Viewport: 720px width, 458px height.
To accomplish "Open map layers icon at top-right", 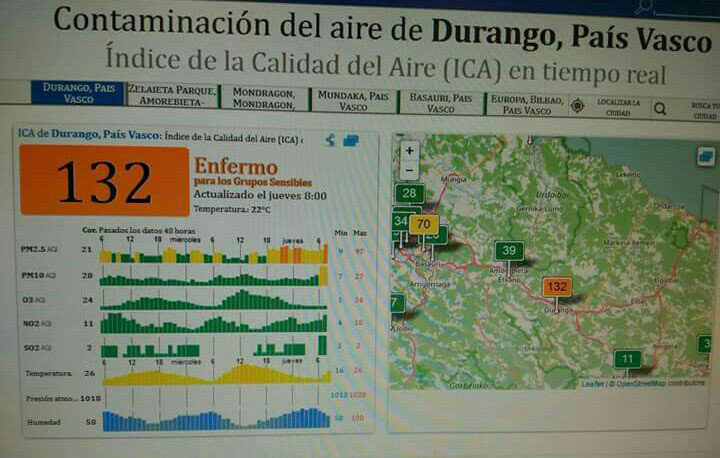I will coord(706,156).
